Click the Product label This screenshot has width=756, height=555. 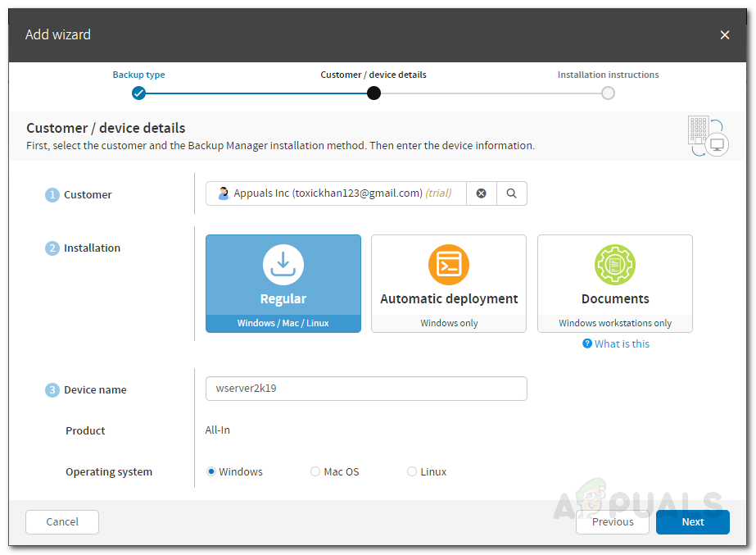pyautogui.click(x=85, y=430)
